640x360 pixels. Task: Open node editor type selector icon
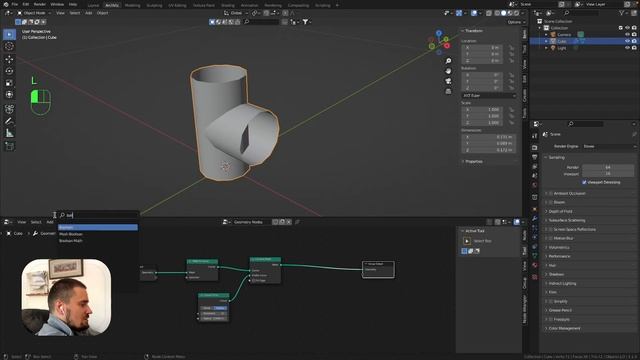(8, 222)
